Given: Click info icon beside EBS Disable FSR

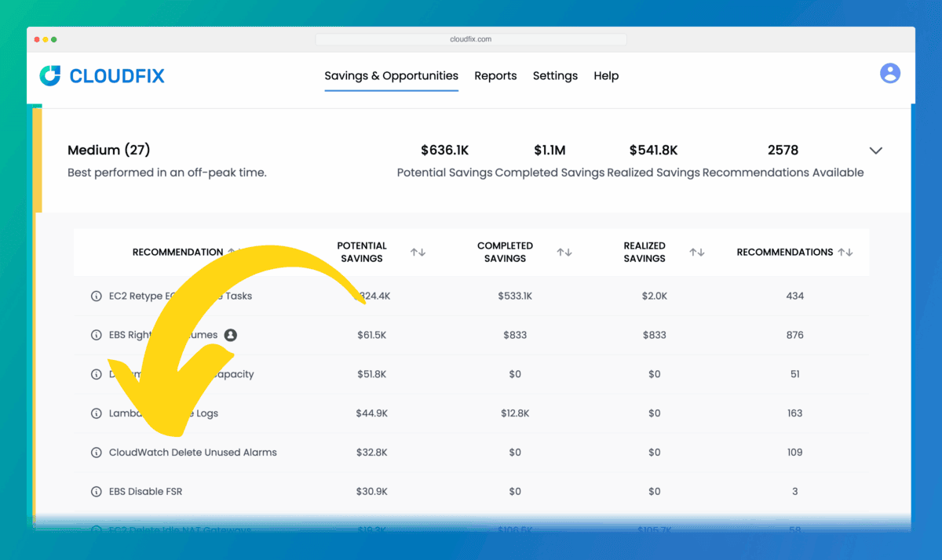Looking at the screenshot, I should click(97, 492).
